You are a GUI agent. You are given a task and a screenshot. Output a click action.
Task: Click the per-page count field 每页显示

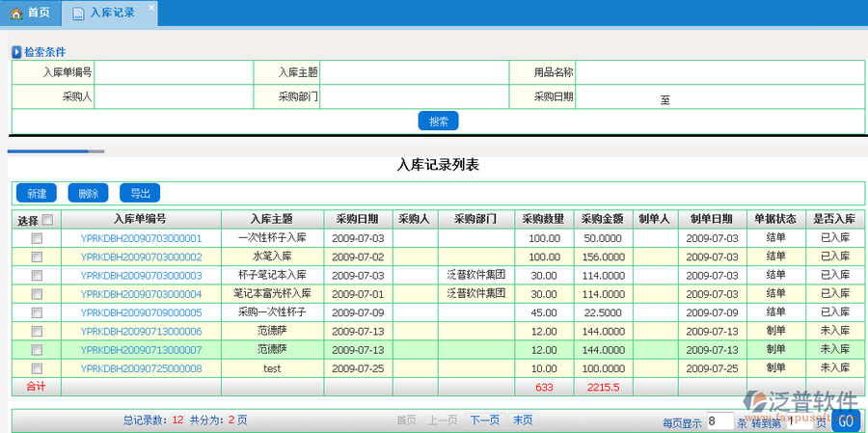[719, 421]
